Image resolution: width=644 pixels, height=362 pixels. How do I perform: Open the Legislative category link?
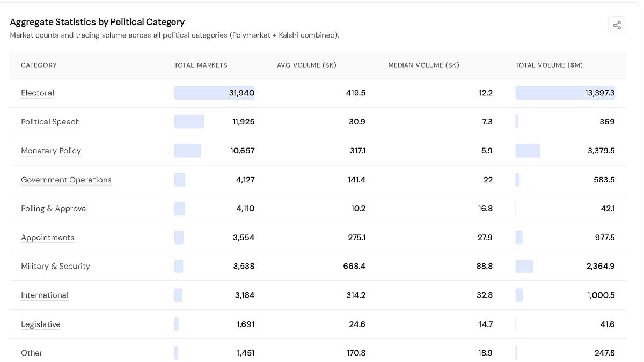click(41, 324)
